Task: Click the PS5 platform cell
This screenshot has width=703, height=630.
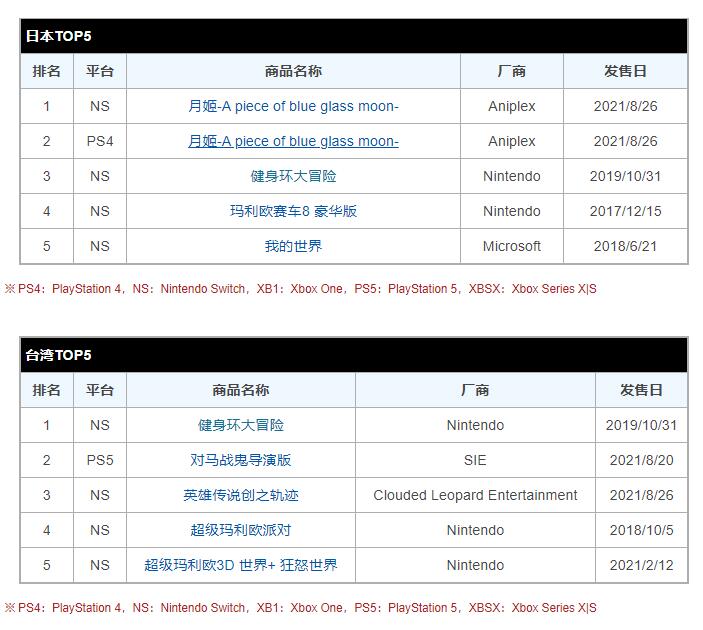Action: tap(100, 460)
